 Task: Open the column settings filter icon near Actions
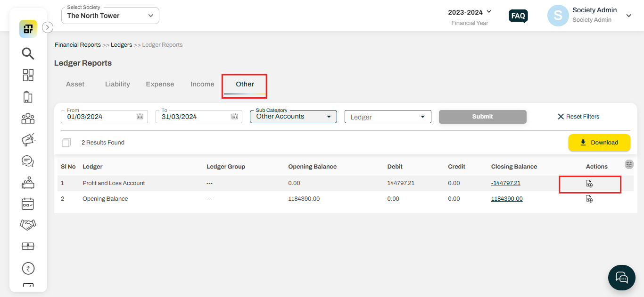coord(629,164)
